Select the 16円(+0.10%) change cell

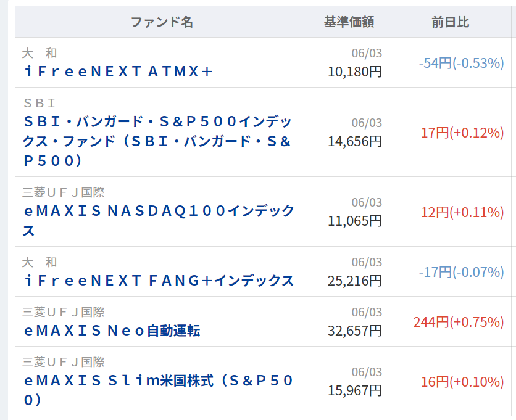pyautogui.click(x=462, y=382)
